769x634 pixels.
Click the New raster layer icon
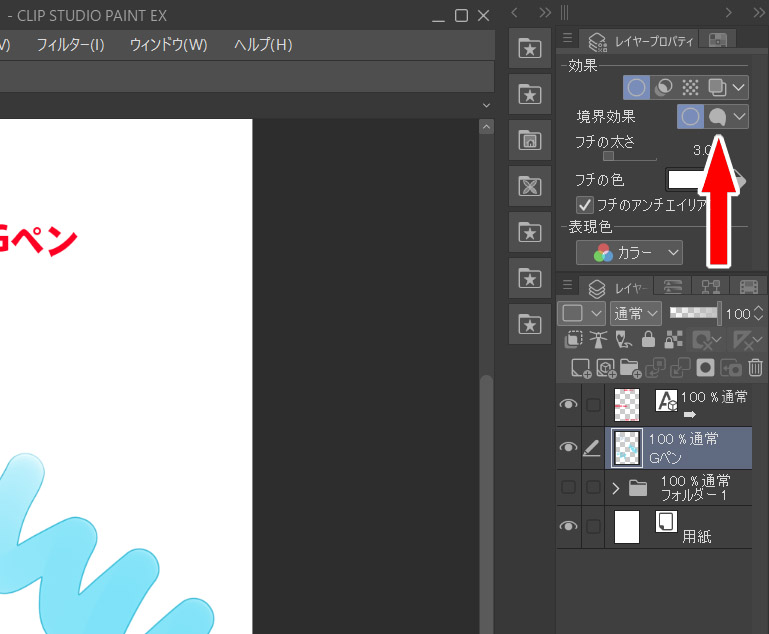coord(580,368)
